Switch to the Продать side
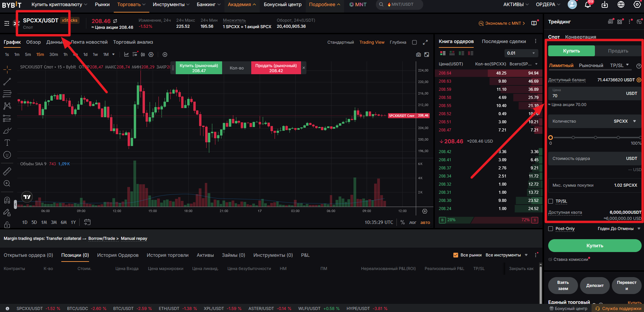This screenshot has height=312, width=644. [x=618, y=51]
